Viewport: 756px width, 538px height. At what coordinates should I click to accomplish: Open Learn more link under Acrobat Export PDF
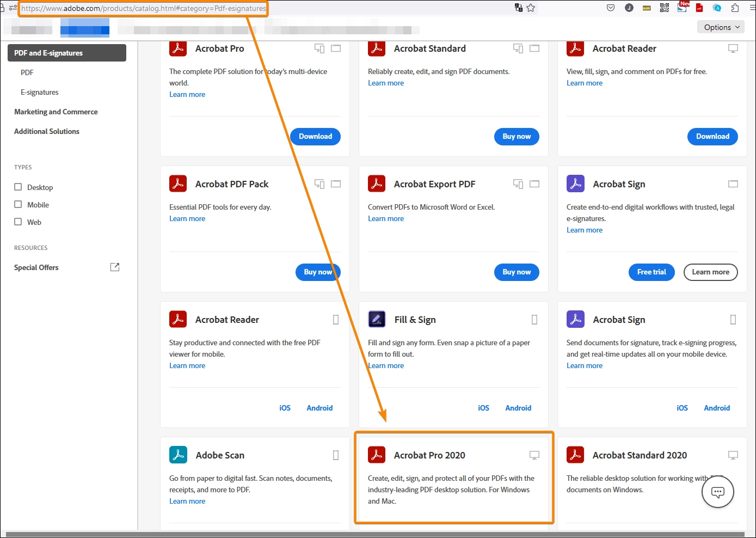pos(386,218)
